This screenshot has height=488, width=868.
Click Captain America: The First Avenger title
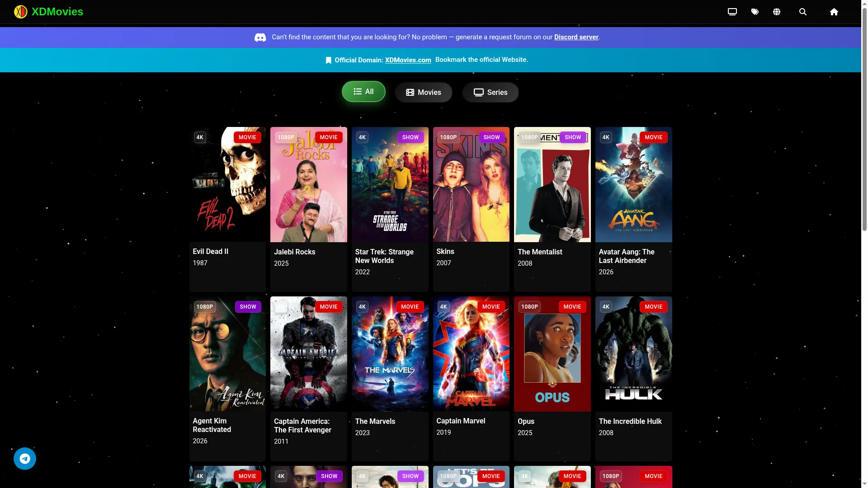[x=302, y=426]
